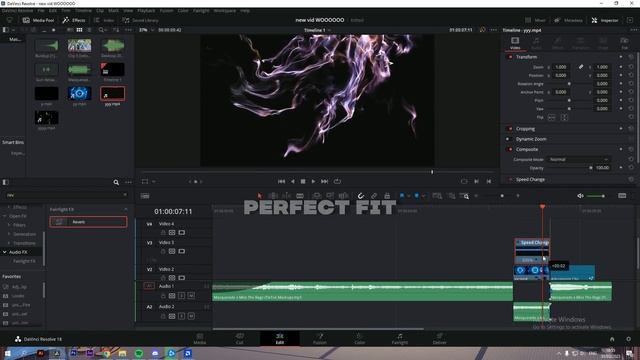Stop playback in the viewer

[303, 181]
